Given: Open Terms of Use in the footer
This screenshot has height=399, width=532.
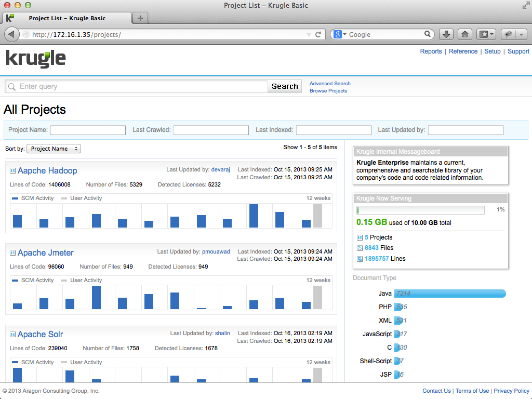Looking at the screenshot, I should tap(472, 391).
